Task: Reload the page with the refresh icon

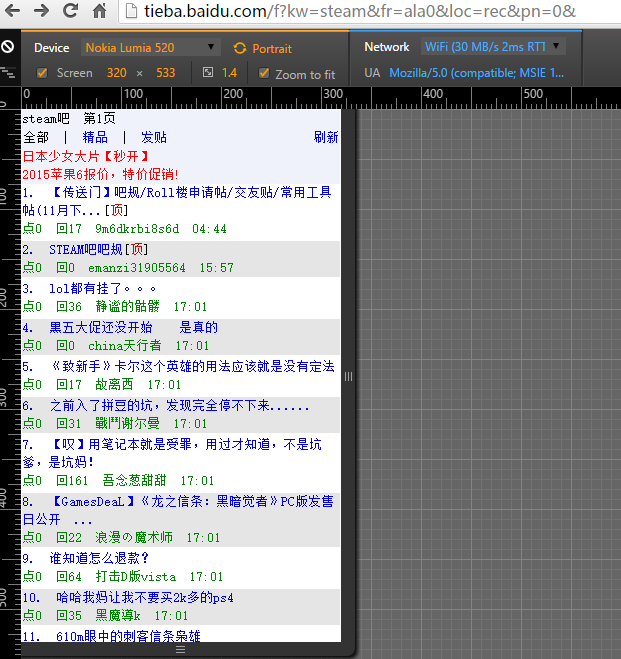Action: [x=70, y=11]
